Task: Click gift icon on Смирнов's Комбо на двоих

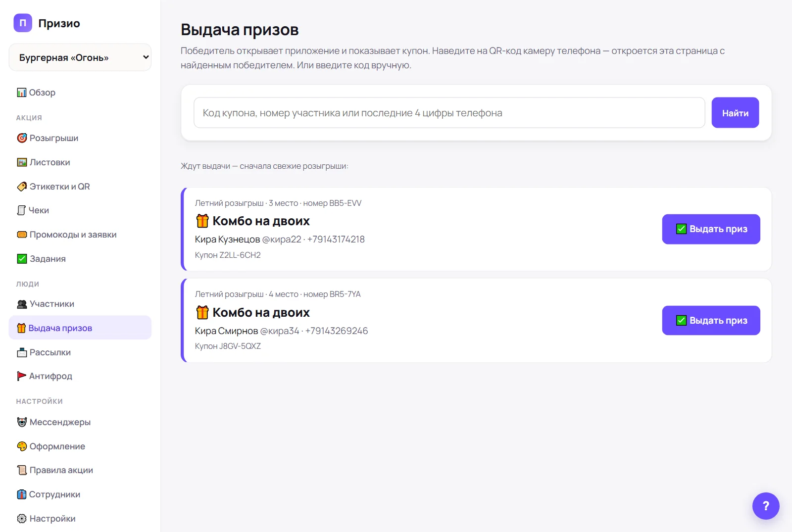Action: pos(202,312)
